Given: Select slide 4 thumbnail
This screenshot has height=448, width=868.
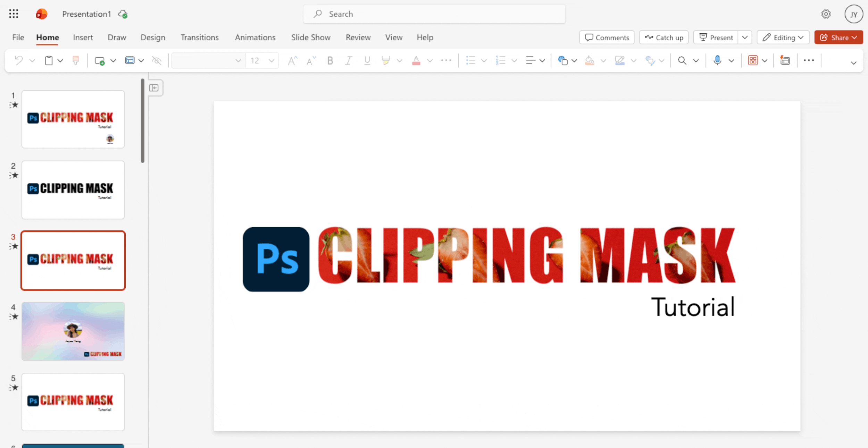Looking at the screenshot, I should (x=73, y=331).
